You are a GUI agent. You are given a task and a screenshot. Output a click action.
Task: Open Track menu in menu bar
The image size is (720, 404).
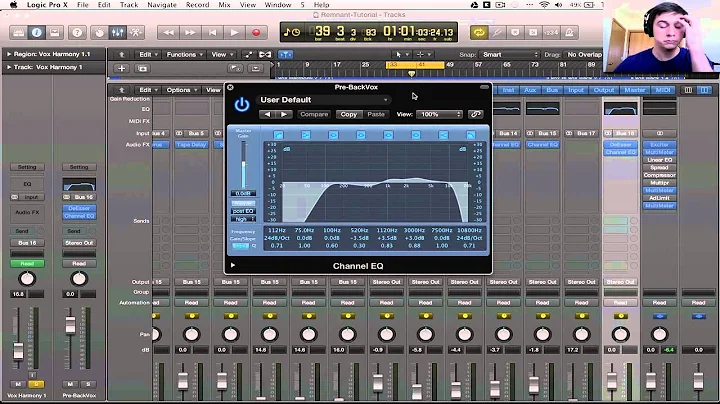pyautogui.click(x=129, y=5)
